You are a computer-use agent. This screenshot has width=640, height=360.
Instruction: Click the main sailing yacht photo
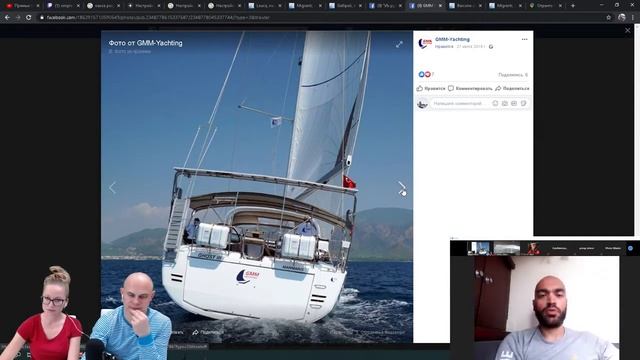[x=257, y=187]
